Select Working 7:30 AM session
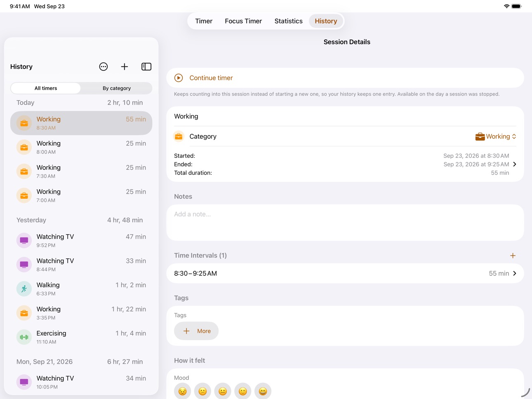The height and width of the screenshot is (399, 532). [81, 171]
